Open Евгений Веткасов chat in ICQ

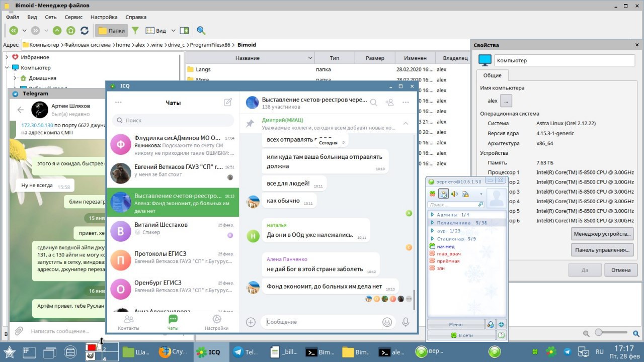[x=173, y=173]
